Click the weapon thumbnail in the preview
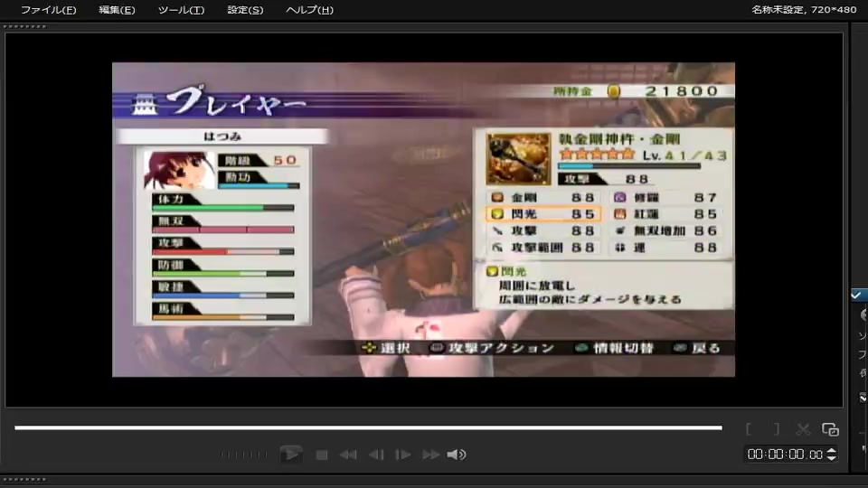868x488 pixels. tap(518, 159)
